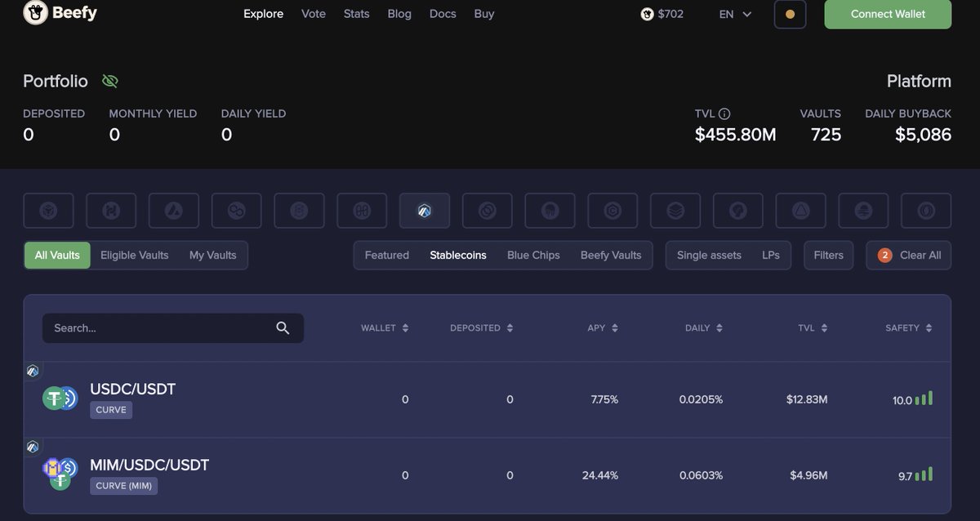Screen dimensions: 980x521
Task: Open the EN language dropdown
Action: [735, 14]
